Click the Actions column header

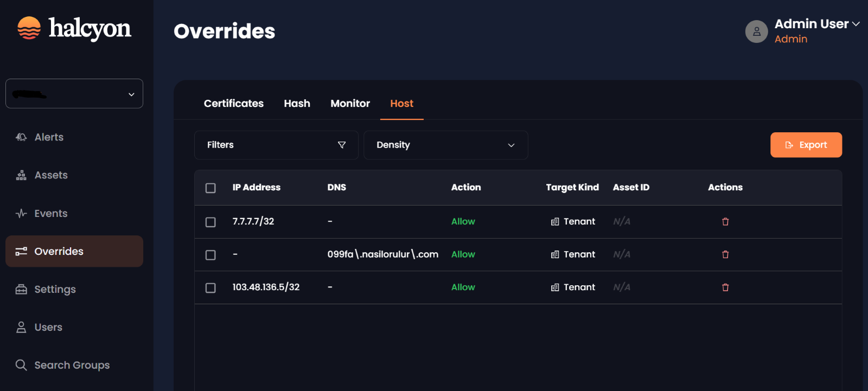click(x=725, y=188)
